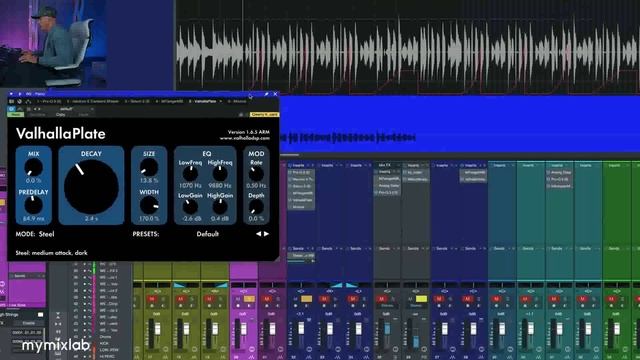Select the LOW PERC track in track list

point(109,350)
